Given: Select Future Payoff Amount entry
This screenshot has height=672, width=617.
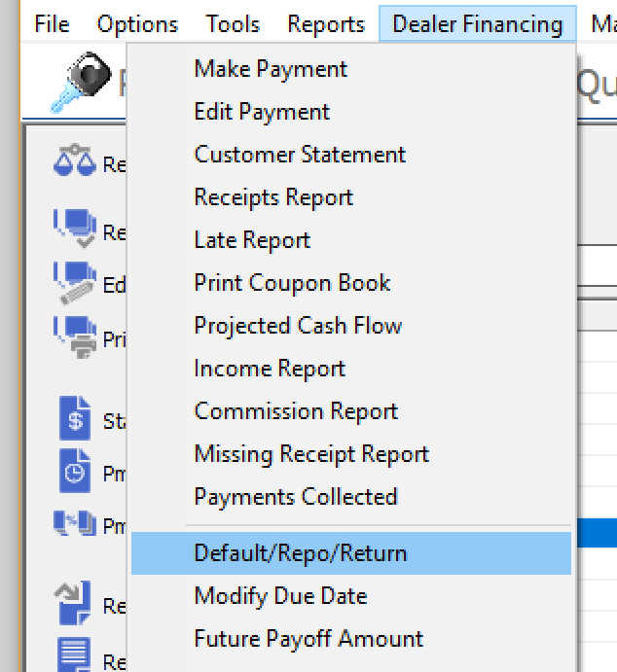Looking at the screenshot, I should [x=308, y=639].
